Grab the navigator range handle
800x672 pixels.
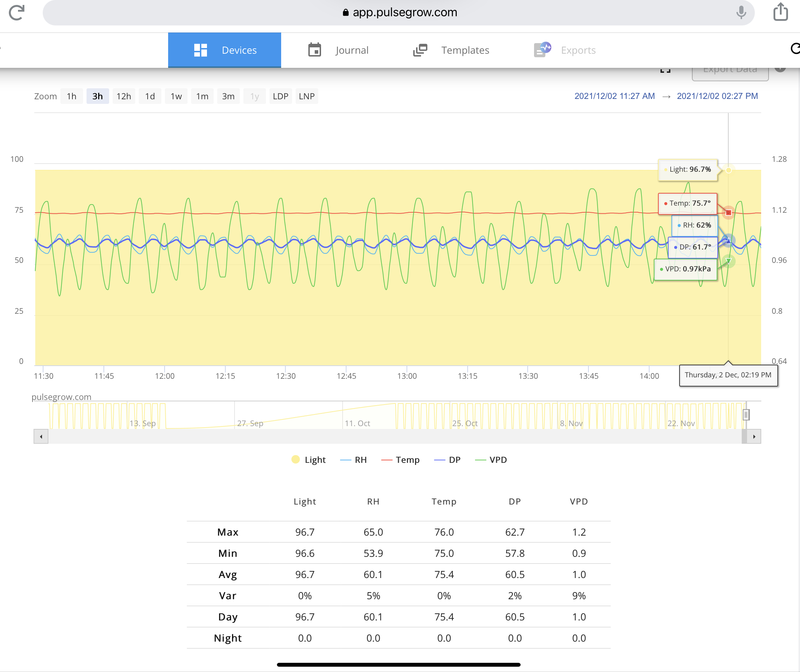pyautogui.click(x=746, y=414)
